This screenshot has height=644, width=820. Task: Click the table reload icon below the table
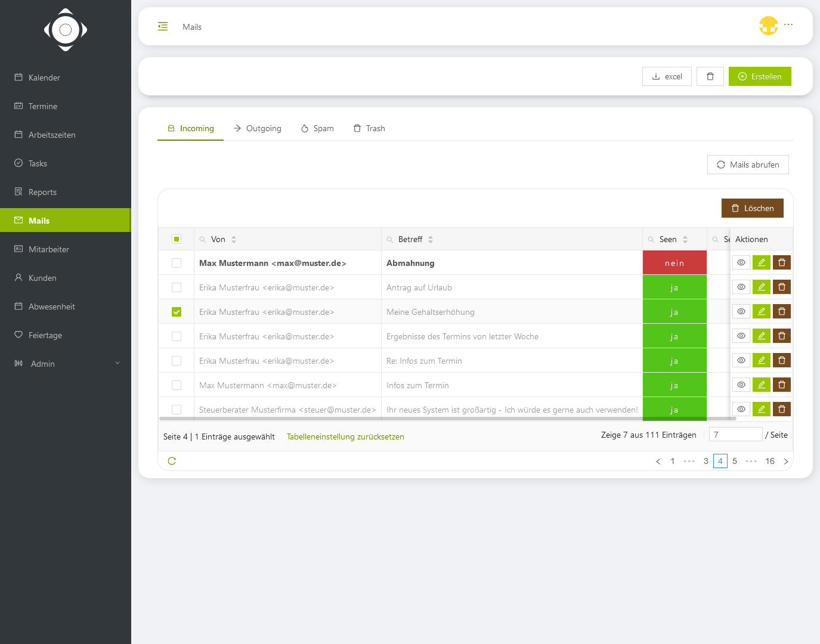click(172, 461)
